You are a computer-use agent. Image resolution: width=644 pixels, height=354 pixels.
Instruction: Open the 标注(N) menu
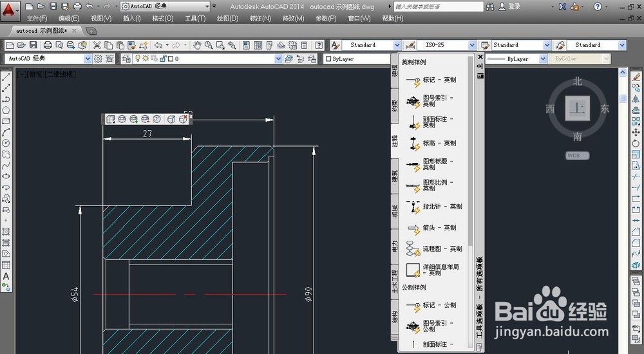click(260, 19)
